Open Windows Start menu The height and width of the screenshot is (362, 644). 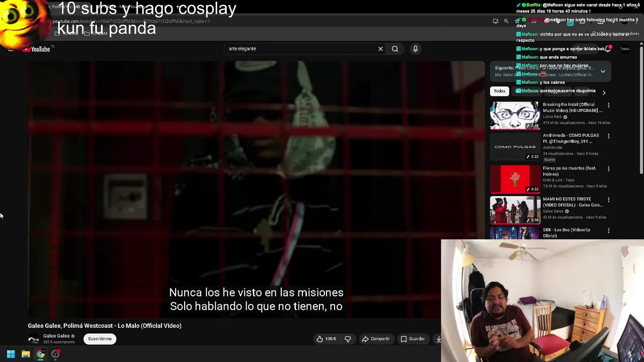pos(11,354)
